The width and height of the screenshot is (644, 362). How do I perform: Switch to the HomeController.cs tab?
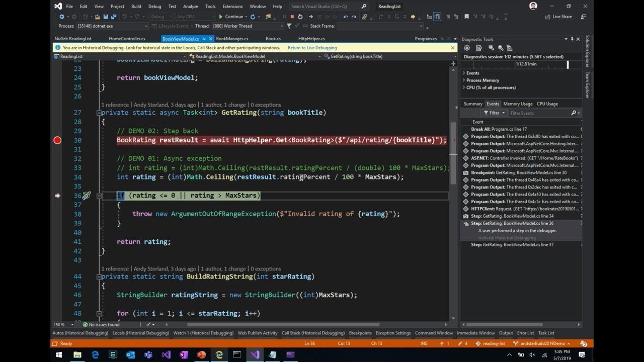[127, 39]
